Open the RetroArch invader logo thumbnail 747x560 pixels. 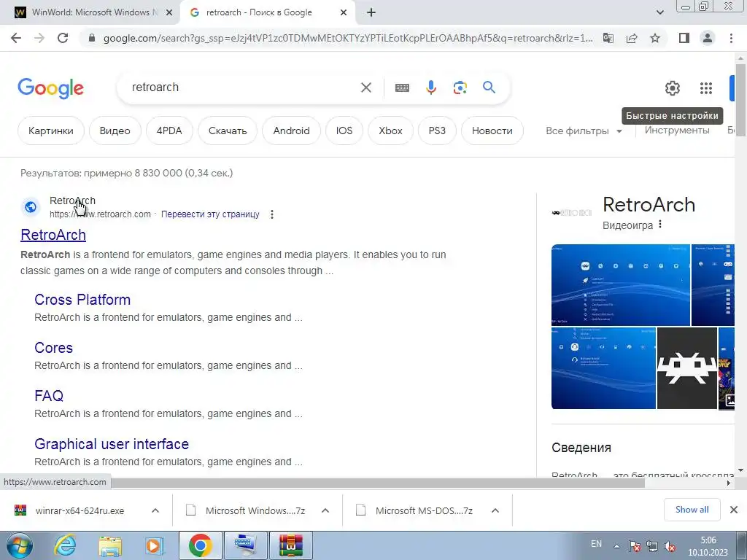click(x=686, y=368)
